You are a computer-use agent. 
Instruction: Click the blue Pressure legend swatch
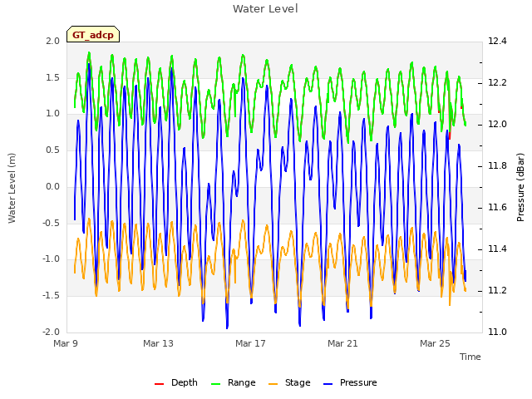pos(328,384)
